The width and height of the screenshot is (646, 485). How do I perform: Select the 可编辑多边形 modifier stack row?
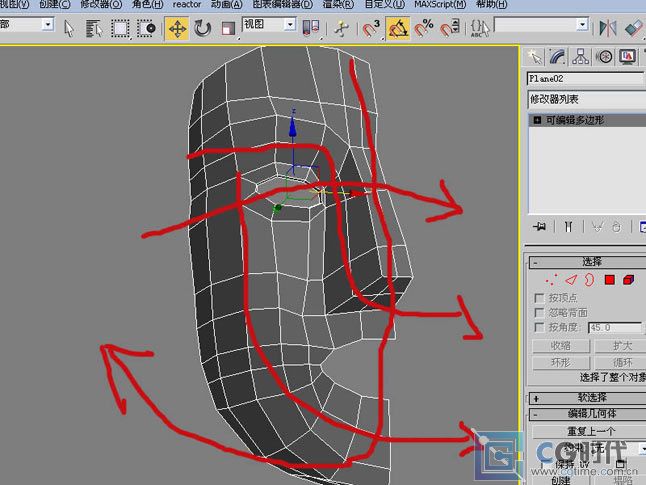(x=587, y=120)
